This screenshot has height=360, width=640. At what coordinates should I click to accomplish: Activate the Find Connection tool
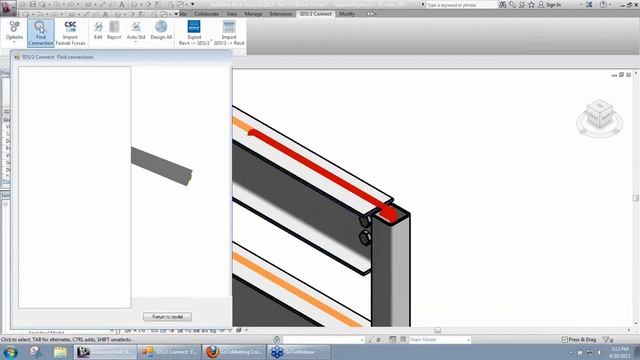coord(41,33)
